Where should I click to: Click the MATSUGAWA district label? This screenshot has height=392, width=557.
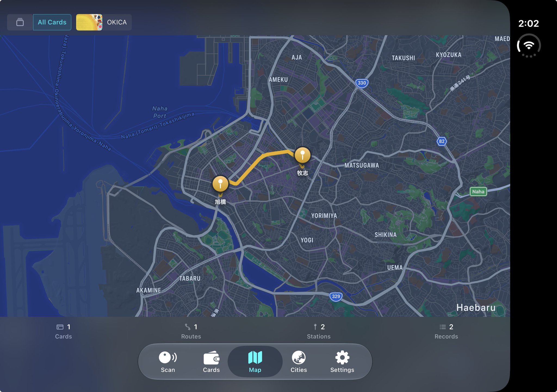pos(361,165)
